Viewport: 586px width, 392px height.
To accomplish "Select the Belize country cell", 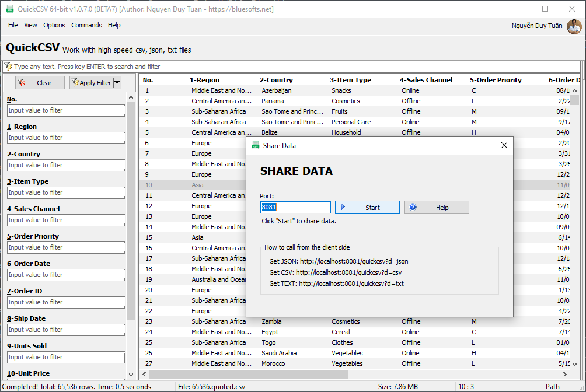I will [270, 132].
